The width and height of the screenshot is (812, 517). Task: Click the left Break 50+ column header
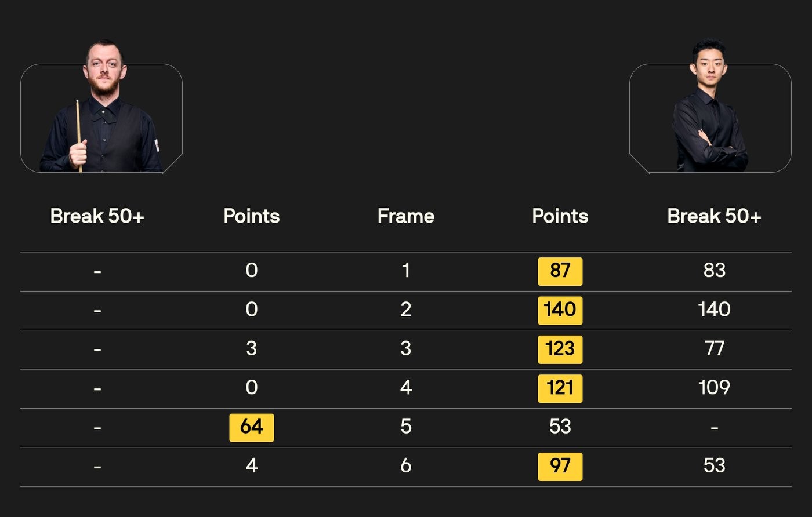[97, 216]
